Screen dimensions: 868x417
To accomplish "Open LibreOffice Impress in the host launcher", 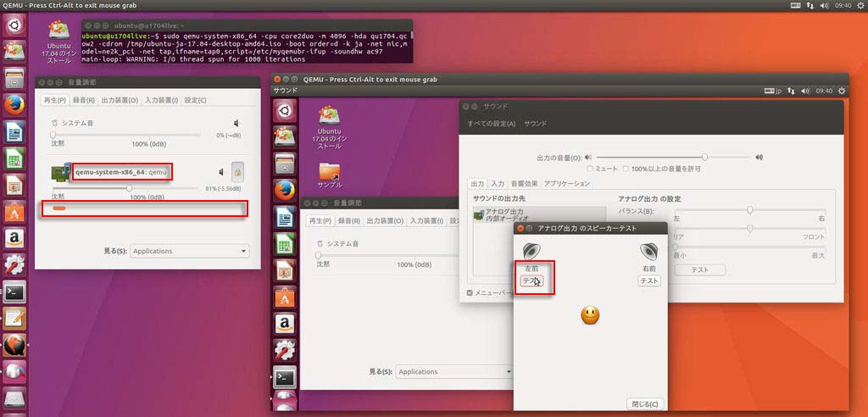I will [x=14, y=185].
